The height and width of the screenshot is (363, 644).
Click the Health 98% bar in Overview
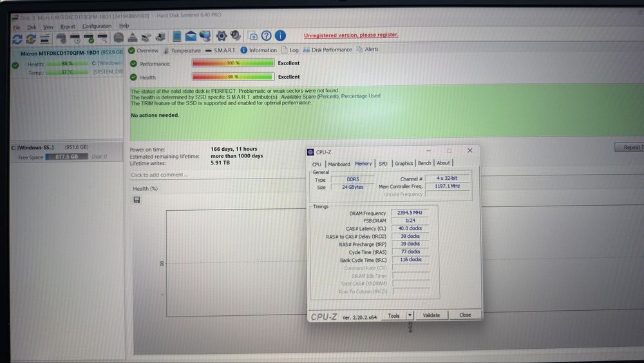(x=233, y=77)
